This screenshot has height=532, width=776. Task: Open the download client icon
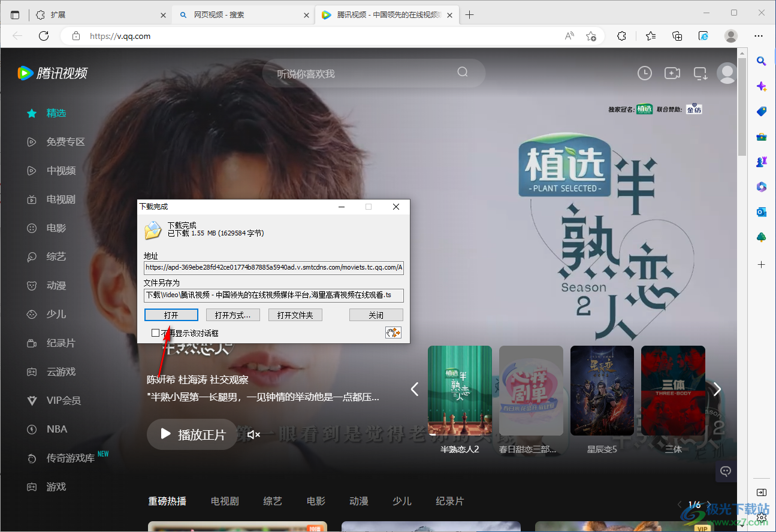700,73
